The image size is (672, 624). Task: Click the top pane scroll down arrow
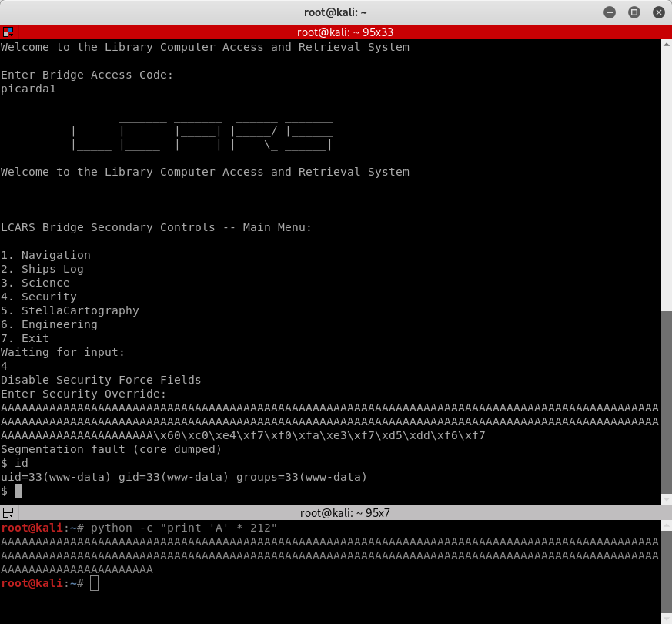click(667, 499)
